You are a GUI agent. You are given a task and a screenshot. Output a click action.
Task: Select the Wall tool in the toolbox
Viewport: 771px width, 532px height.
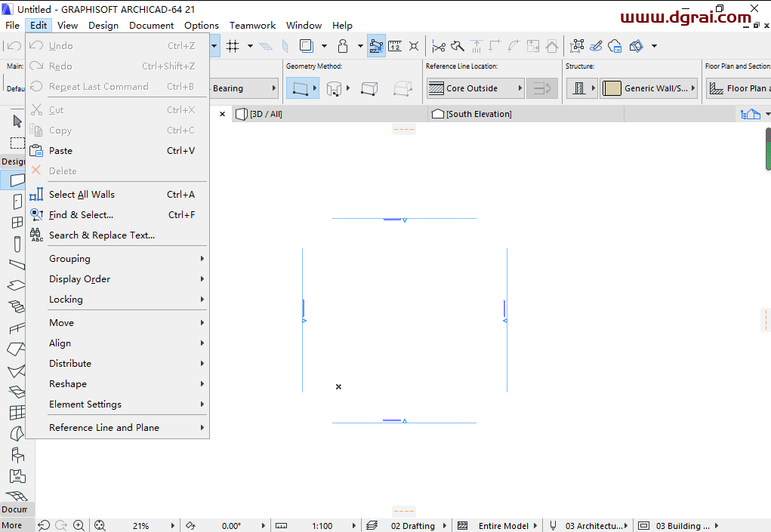click(17, 180)
